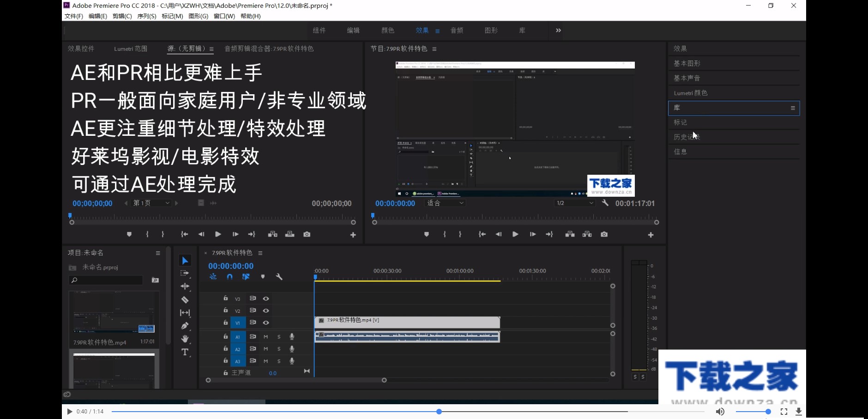868x419 pixels.
Task: Toggle Snap in the timeline
Action: [230, 277]
